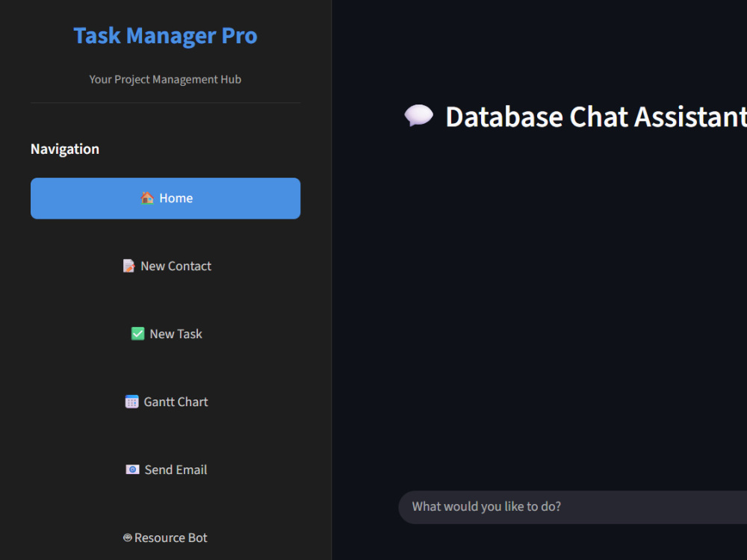Click 'Your Project Management Hub' subtitle
747x560 pixels.
pos(165,80)
